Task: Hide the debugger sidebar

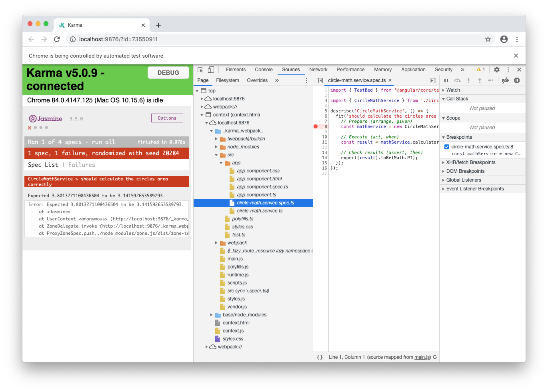Action: 433,80
